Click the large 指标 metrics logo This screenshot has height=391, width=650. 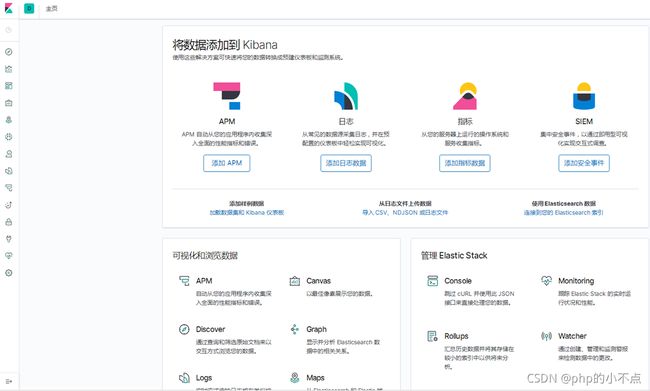click(x=465, y=96)
